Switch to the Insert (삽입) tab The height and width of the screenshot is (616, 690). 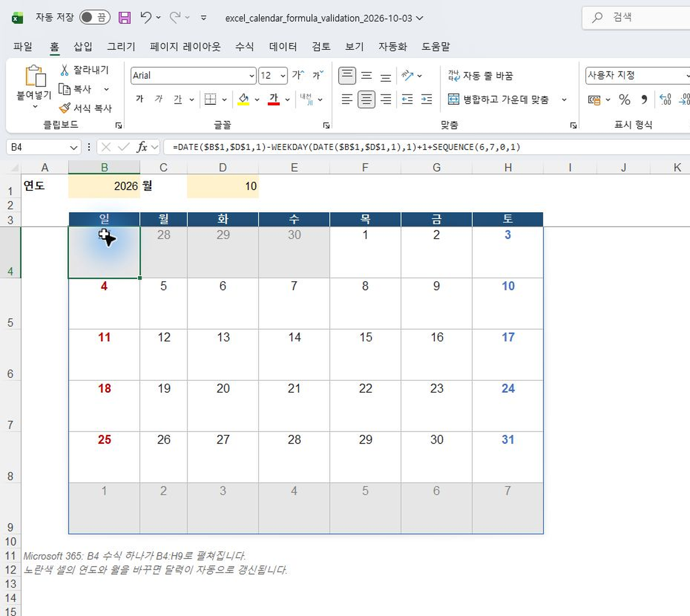83,47
